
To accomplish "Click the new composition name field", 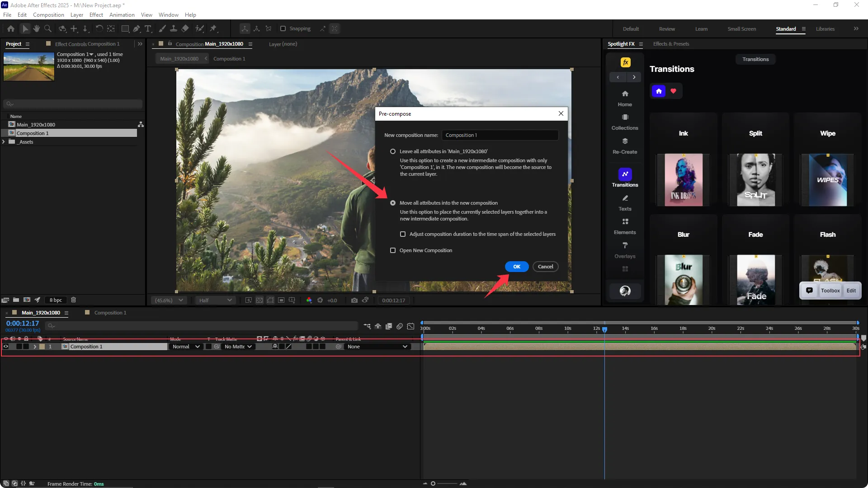I will pyautogui.click(x=500, y=135).
